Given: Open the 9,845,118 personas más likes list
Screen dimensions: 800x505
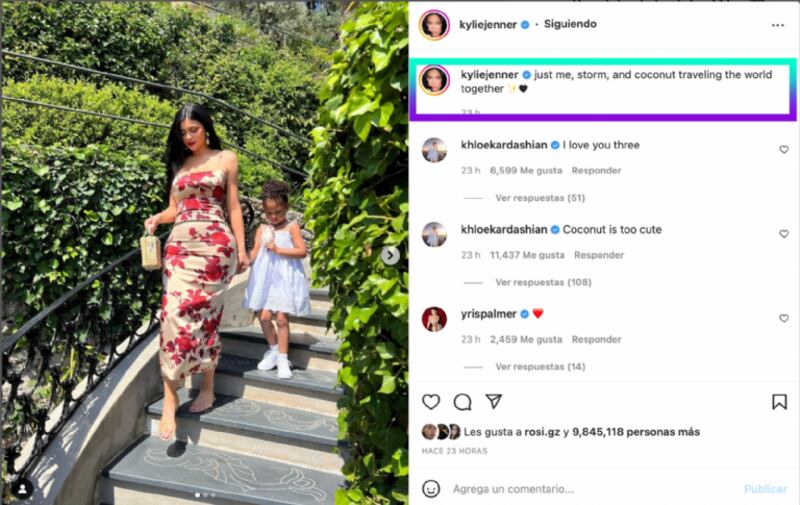Looking at the screenshot, I should point(636,432).
